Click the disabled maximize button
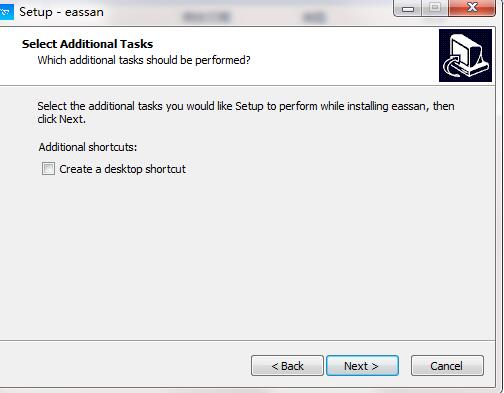This screenshot has width=504, height=393. (x=435, y=8)
